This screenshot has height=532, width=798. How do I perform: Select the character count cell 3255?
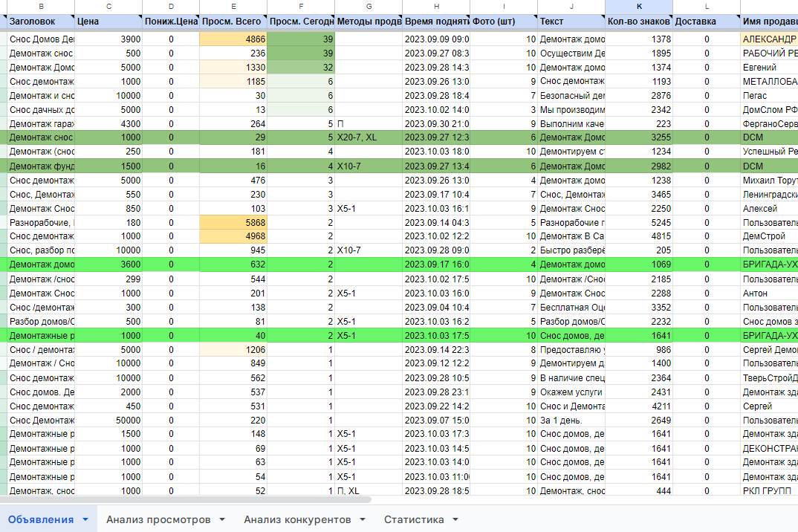pos(639,137)
